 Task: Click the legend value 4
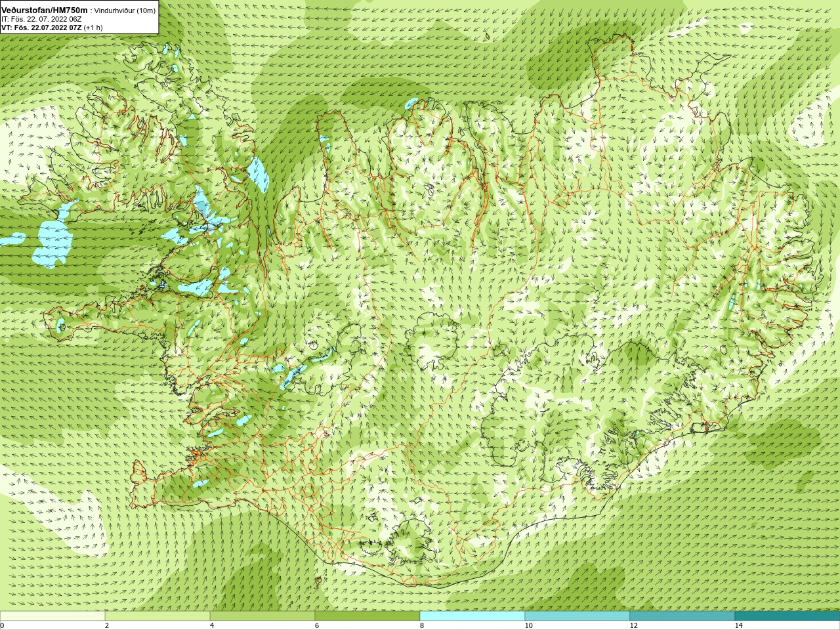pos(212,625)
